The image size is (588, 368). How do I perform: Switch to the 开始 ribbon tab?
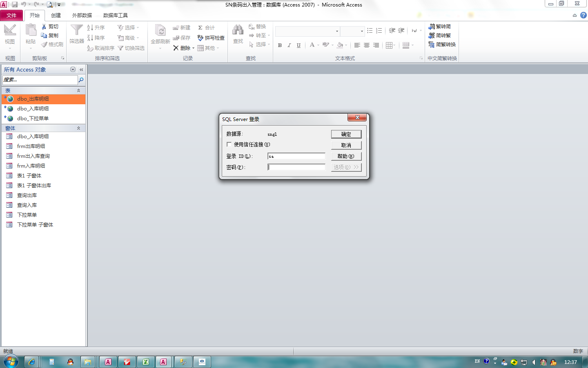click(35, 15)
